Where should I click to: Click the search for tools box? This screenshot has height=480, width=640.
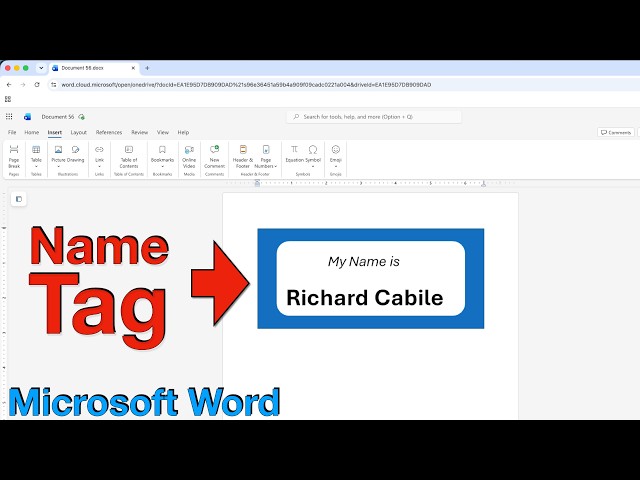pos(374,117)
